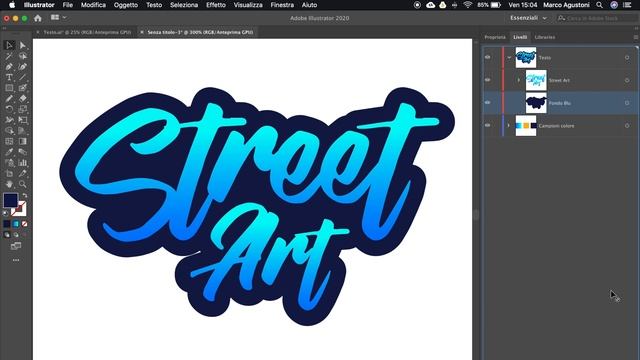The image size is (640, 360).
Task: Pick the Perspective Grid tool
Action: coord(22,131)
